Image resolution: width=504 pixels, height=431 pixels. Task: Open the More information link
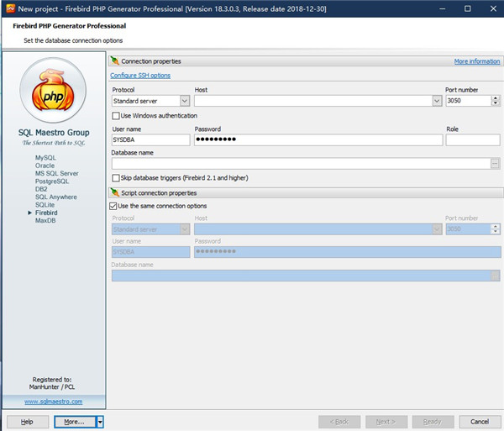click(476, 61)
